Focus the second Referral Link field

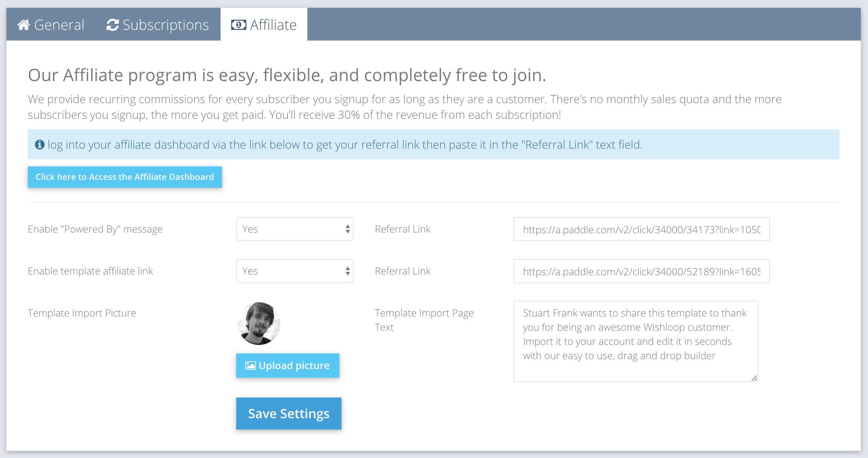(x=641, y=271)
